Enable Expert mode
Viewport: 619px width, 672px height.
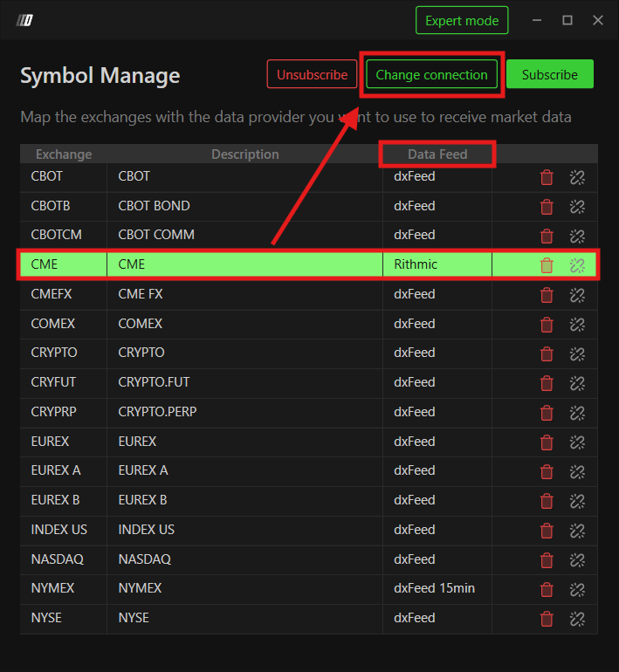pyautogui.click(x=462, y=20)
